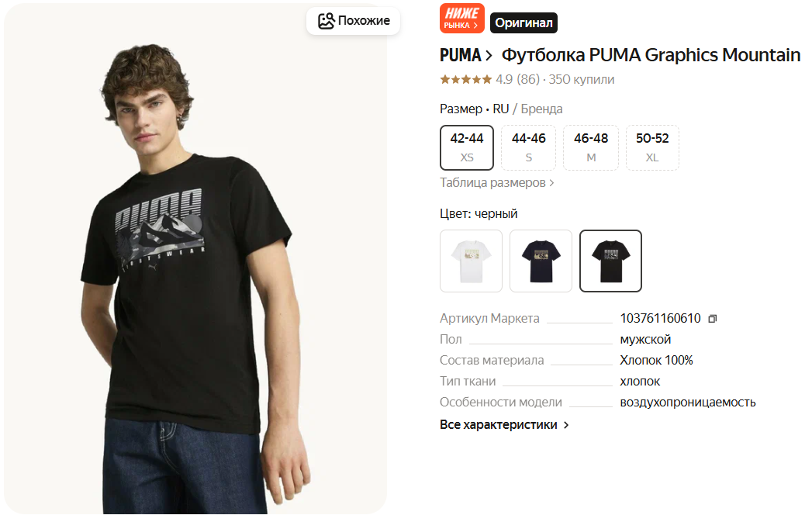Viewport: 812px width, 522px height.
Task: Click the rating stars icon
Action: click(465, 79)
